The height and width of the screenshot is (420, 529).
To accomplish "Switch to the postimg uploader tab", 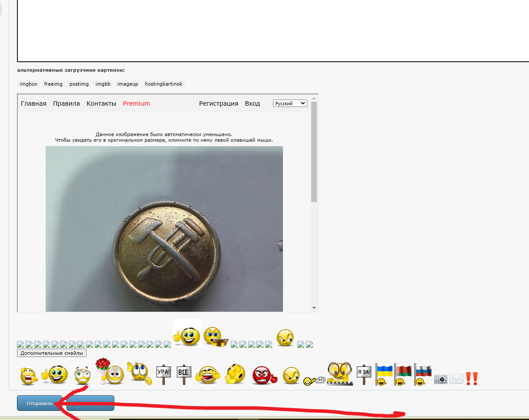I will coord(79,84).
